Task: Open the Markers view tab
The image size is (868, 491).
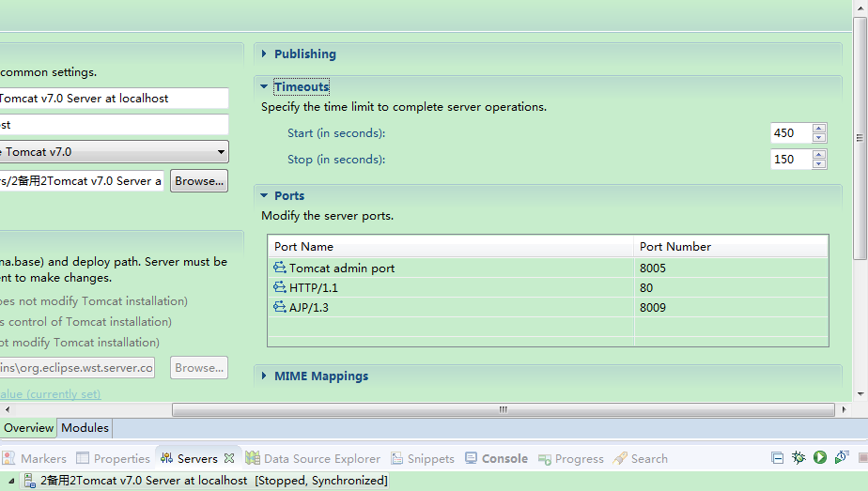Action: click(35, 458)
